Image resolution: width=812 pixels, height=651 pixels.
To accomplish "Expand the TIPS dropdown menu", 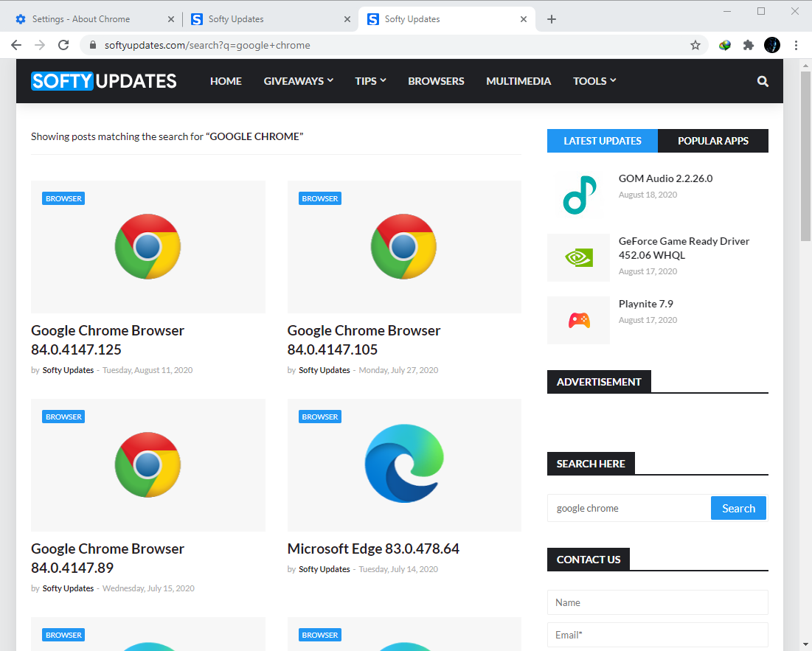I will (370, 81).
